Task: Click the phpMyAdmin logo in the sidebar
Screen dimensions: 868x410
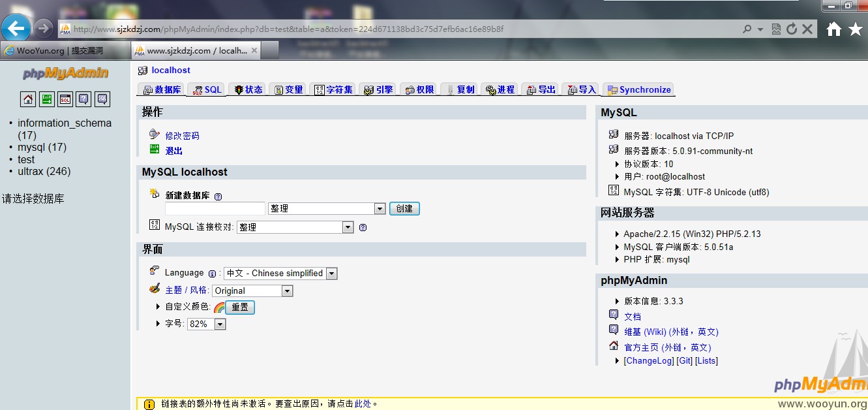Action: point(65,73)
